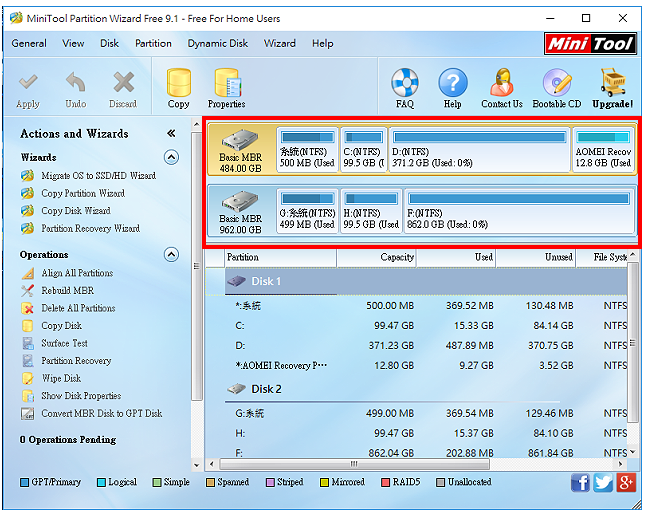Viewport: 649px width, 522px height.
Task: Choose Copy Disk operation
Action: point(61,326)
